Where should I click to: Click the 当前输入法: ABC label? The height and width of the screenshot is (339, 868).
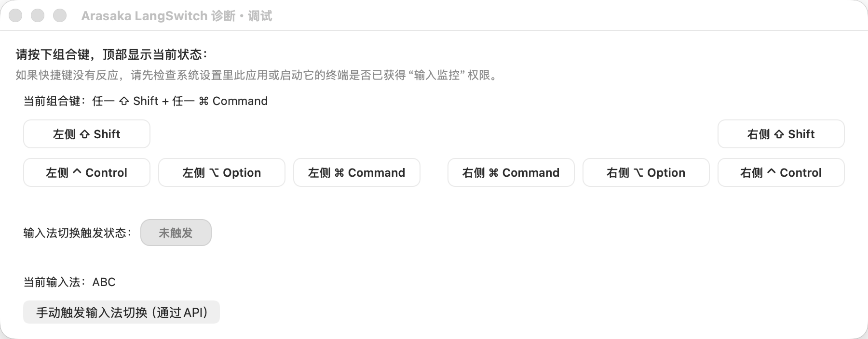click(x=69, y=282)
